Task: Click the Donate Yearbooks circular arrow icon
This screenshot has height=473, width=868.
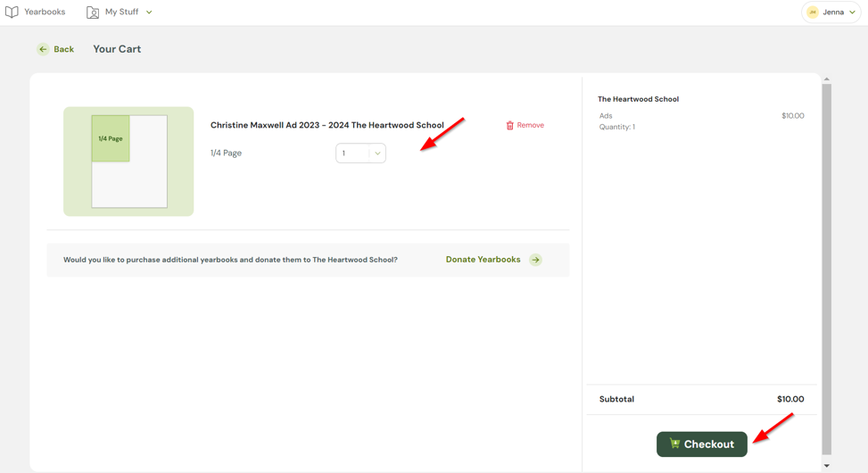Action: [535, 260]
